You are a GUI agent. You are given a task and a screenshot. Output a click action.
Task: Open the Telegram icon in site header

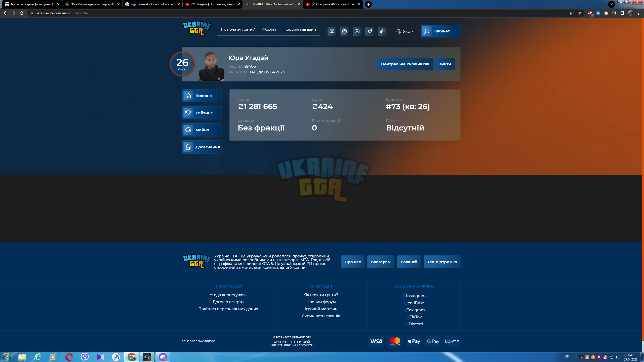pos(370,31)
